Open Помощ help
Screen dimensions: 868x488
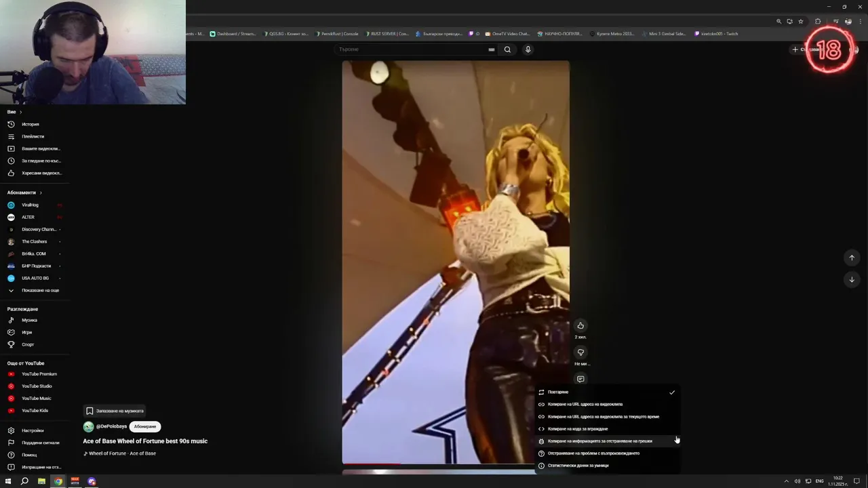[x=29, y=455]
